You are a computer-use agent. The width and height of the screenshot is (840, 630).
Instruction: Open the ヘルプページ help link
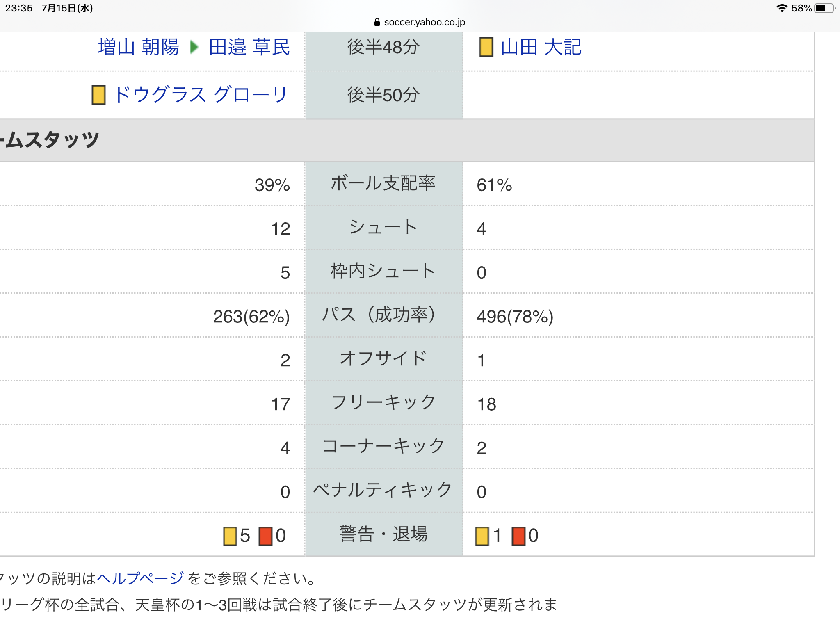coord(140,578)
